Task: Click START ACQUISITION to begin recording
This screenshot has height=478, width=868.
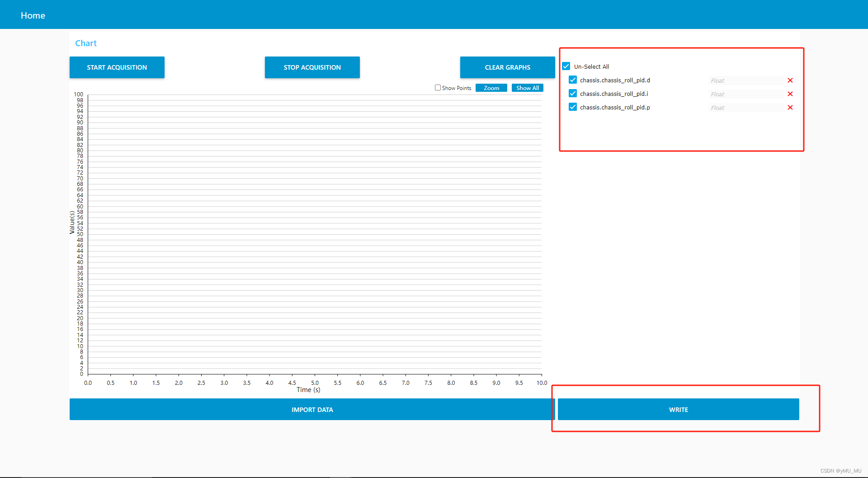Action: [117, 67]
